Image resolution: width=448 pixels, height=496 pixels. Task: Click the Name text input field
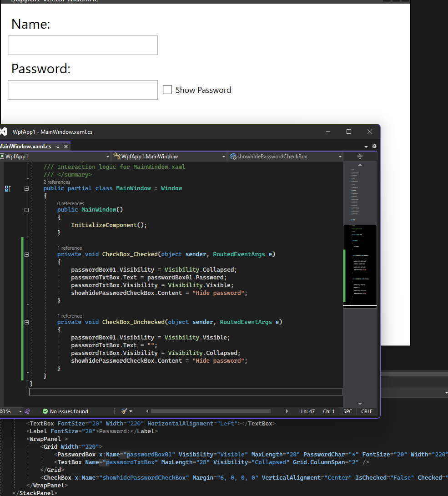83,45
